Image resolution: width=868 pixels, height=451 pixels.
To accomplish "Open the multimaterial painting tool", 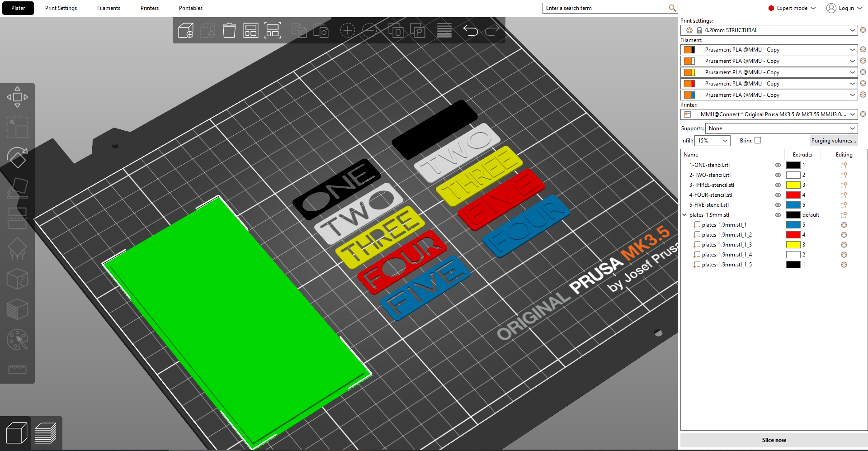I will (17, 340).
